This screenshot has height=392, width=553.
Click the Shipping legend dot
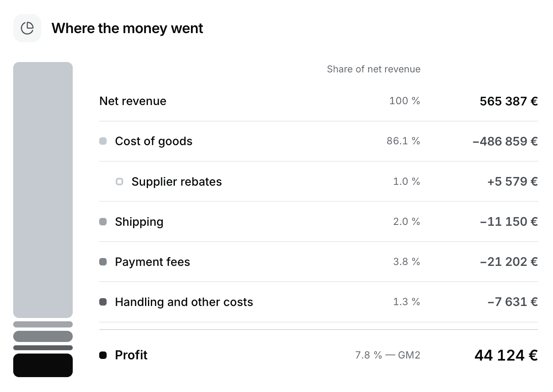click(x=103, y=222)
